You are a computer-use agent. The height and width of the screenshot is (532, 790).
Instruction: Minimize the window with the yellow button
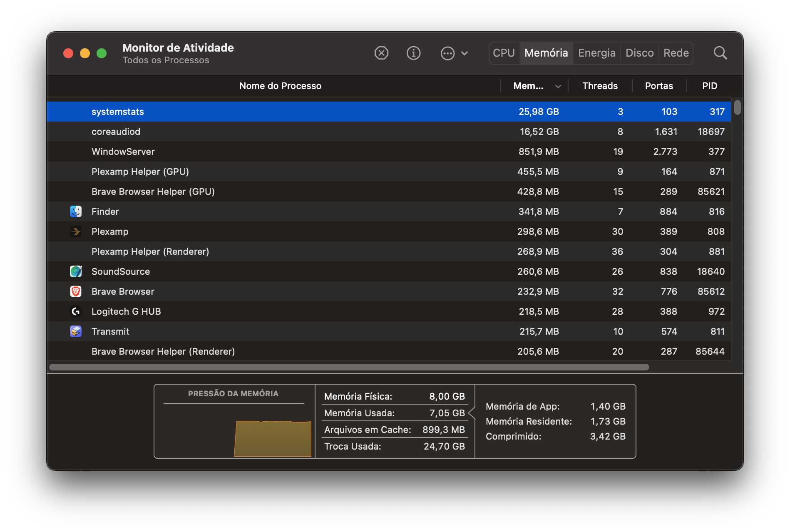point(85,53)
